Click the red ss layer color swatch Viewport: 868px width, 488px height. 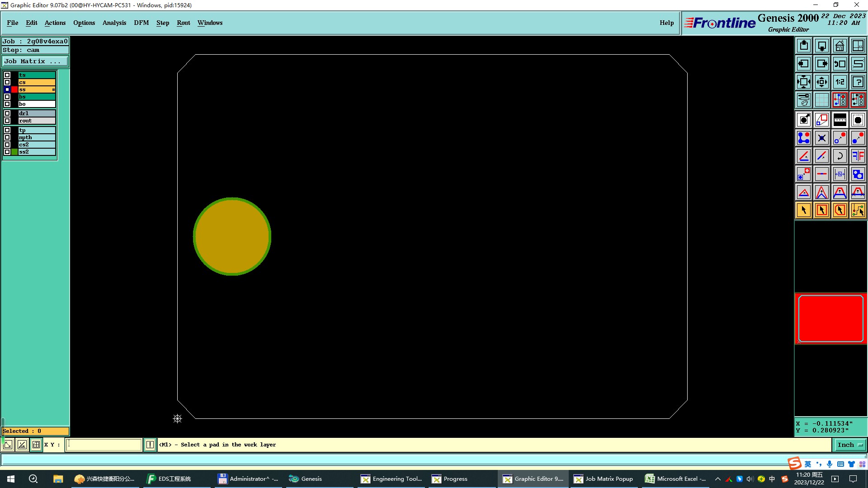[14, 89]
